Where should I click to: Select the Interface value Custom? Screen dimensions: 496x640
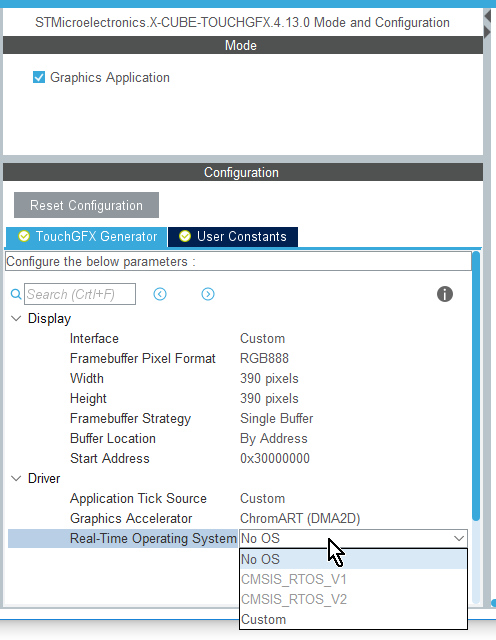(x=262, y=338)
